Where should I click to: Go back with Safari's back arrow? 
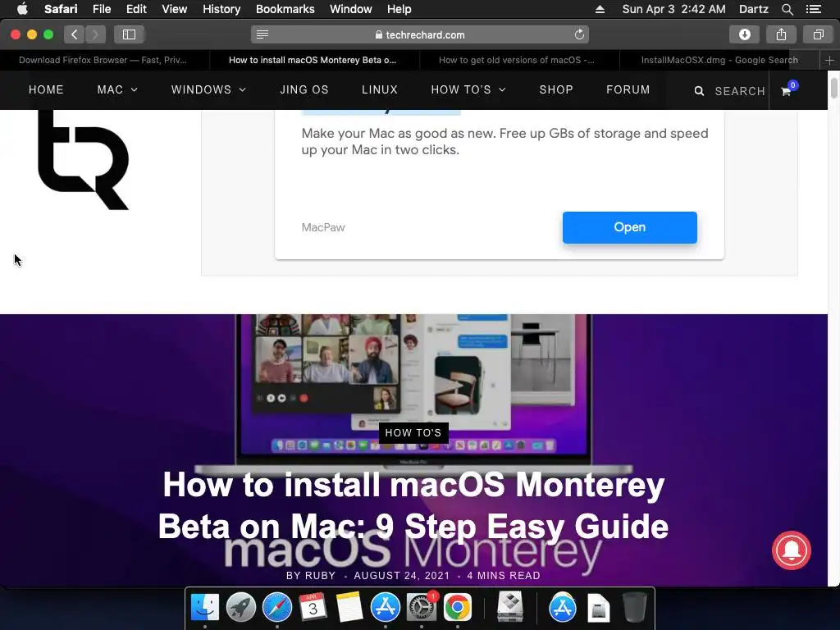(75, 34)
